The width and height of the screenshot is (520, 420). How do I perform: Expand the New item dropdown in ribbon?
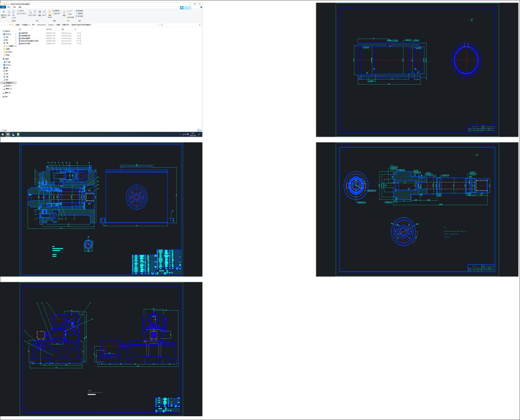57,11
